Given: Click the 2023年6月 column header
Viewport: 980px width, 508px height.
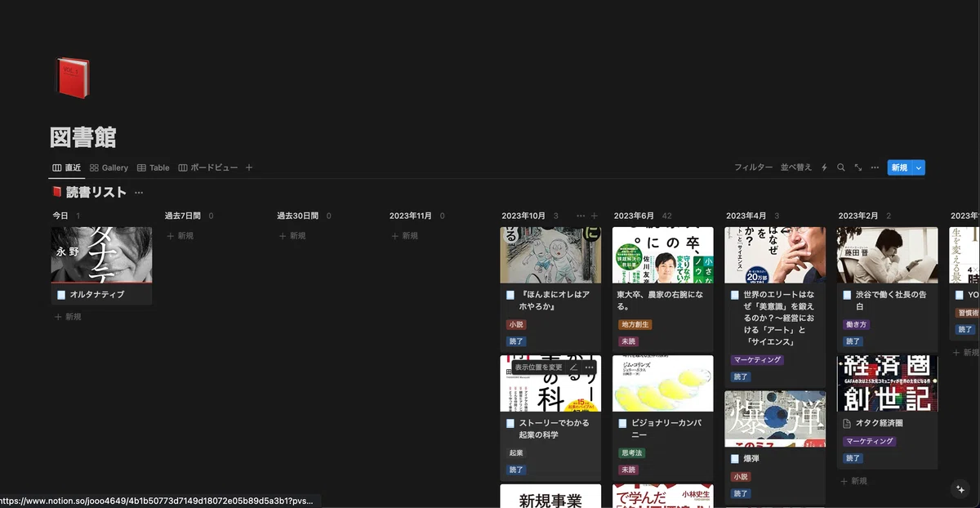Looking at the screenshot, I should pos(635,216).
